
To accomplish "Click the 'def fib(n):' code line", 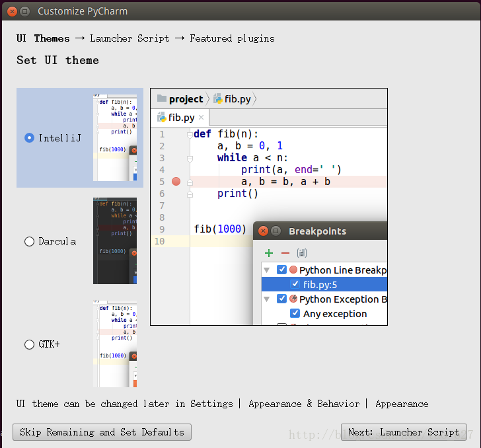I will click(226, 134).
